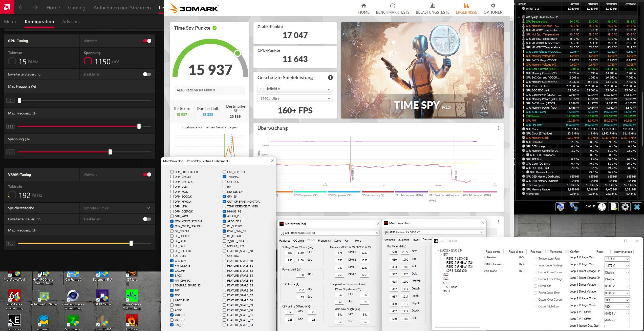Click info icon next to Geschätzte Spieleleistung

pyautogui.click(x=330, y=78)
